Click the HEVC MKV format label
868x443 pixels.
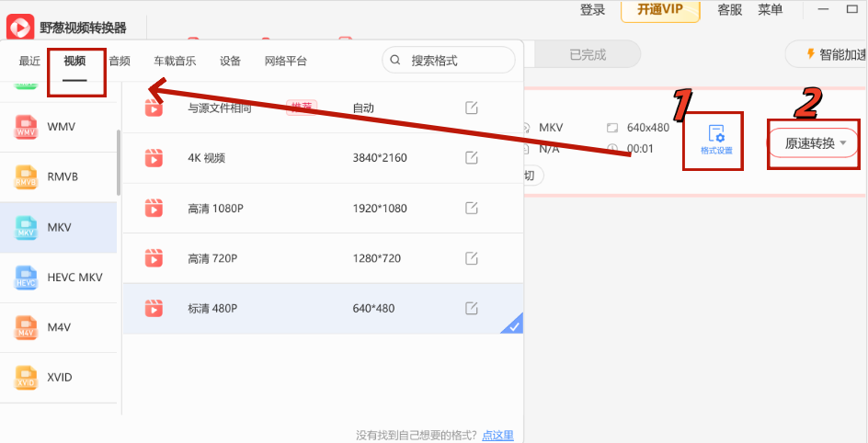pyautogui.click(x=74, y=277)
